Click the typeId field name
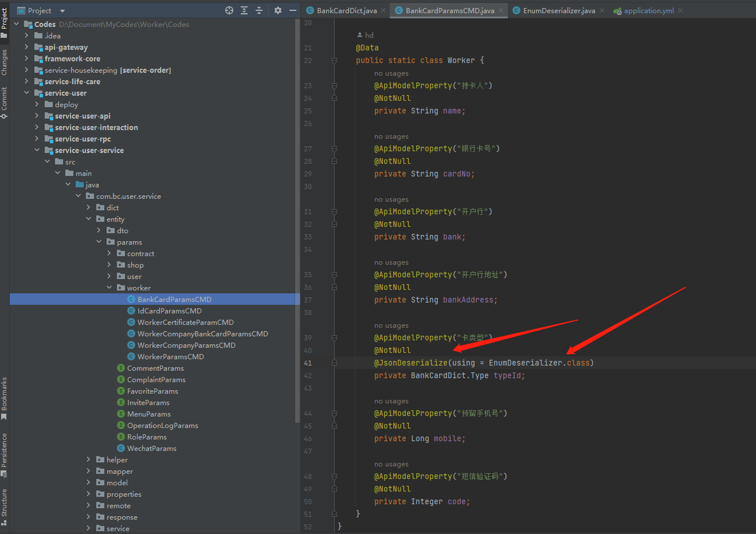The image size is (756, 534). coord(507,375)
